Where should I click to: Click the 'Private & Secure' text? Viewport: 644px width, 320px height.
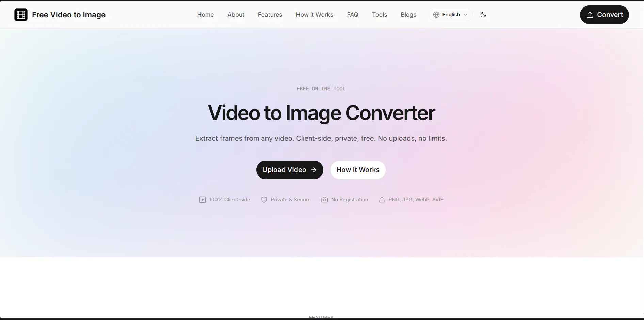click(291, 200)
